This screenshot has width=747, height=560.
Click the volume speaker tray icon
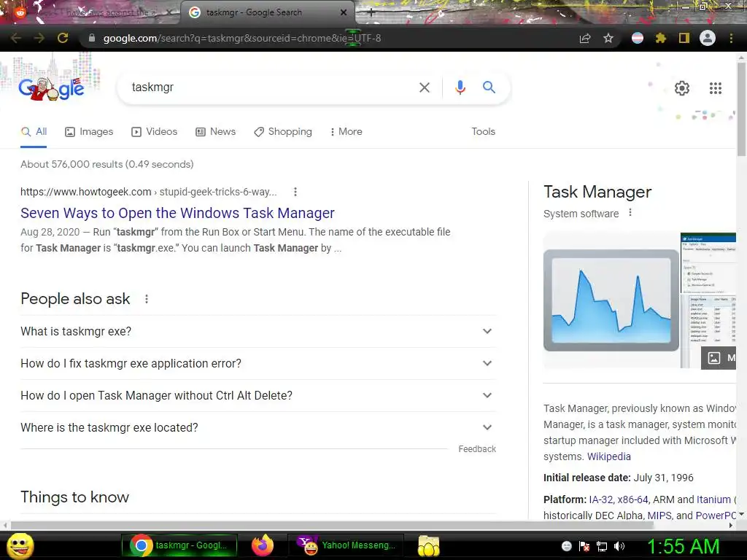point(619,546)
